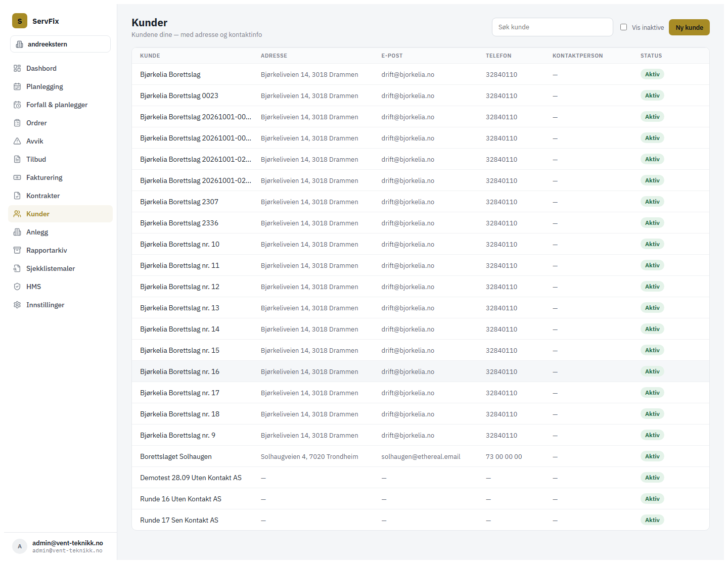Click the KUNDE column header
Screen dimensions: 728x564
150,56
